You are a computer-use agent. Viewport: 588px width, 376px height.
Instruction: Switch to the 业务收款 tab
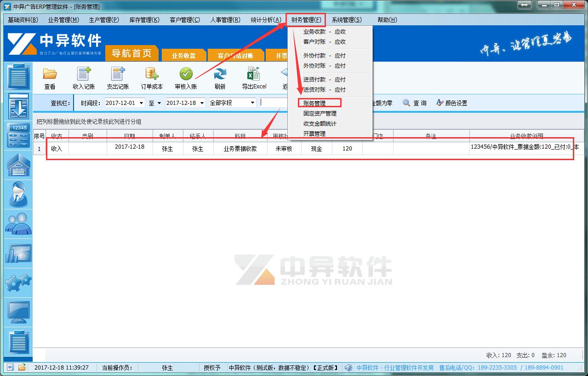[x=183, y=56]
